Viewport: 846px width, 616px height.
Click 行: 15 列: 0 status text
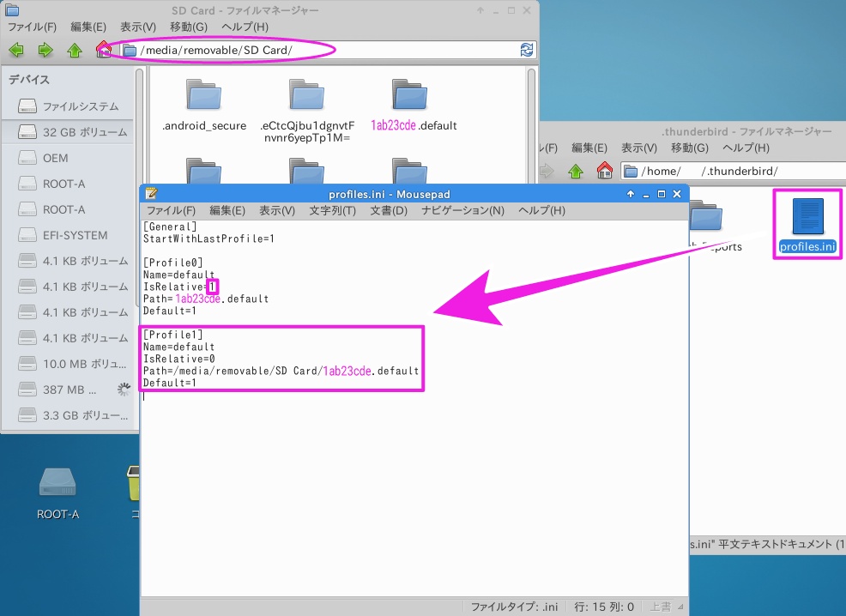[x=604, y=607]
